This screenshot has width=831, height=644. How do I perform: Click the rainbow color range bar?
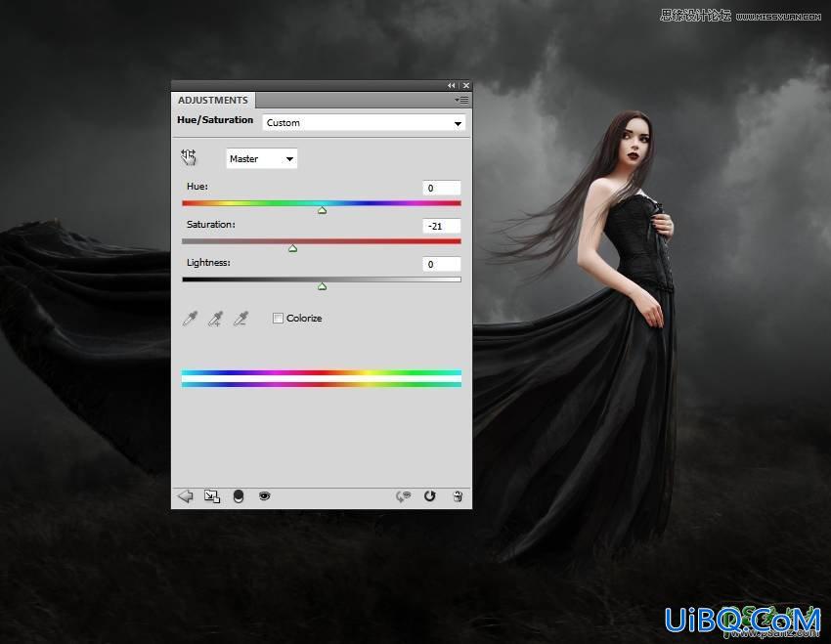[x=322, y=378]
